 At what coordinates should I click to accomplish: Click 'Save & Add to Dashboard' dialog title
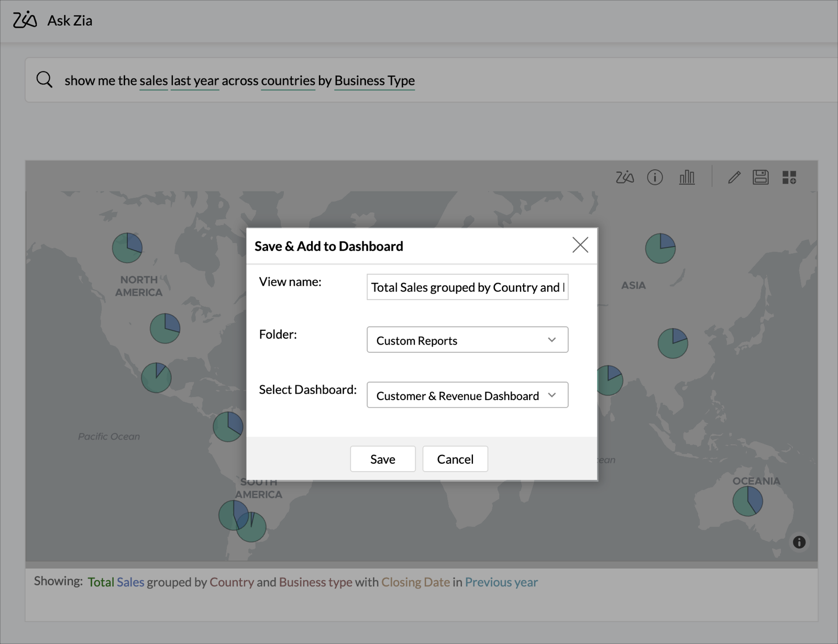(329, 246)
